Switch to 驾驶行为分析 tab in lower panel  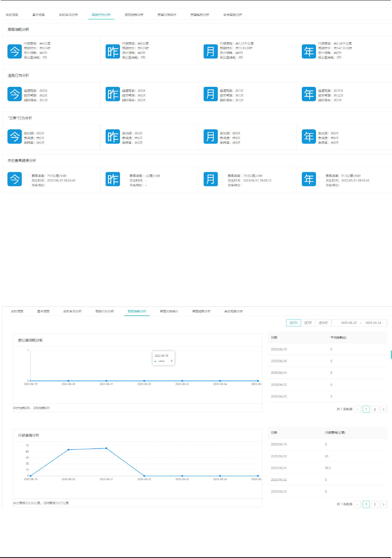click(x=104, y=311)
